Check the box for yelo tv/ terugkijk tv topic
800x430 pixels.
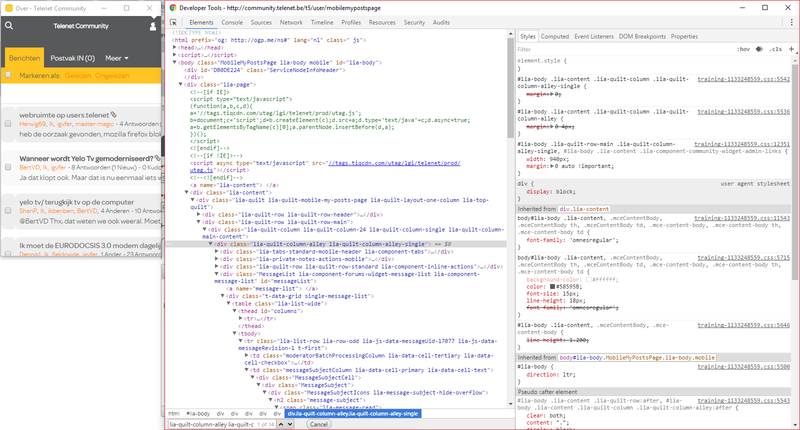point(8,210)
